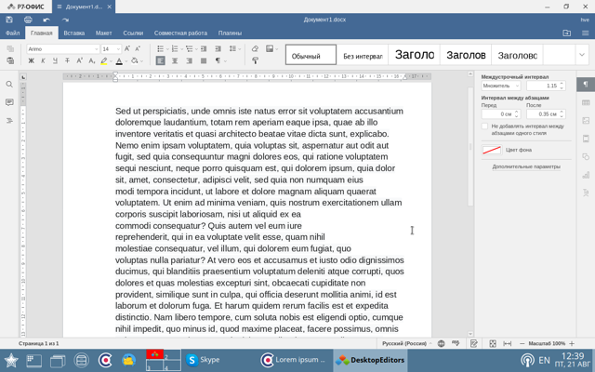The height and width of the screenshot is (372, 595).
Task: Open Text Art settings in right sidebar
Action: click(x=586, y=193)
